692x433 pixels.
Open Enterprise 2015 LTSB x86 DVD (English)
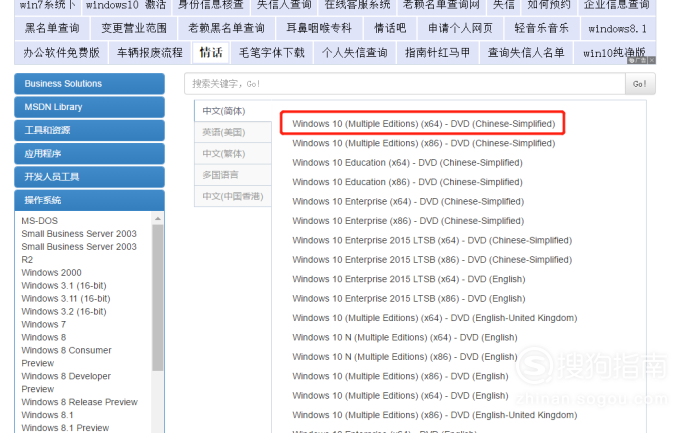click(x=409, y=298)
